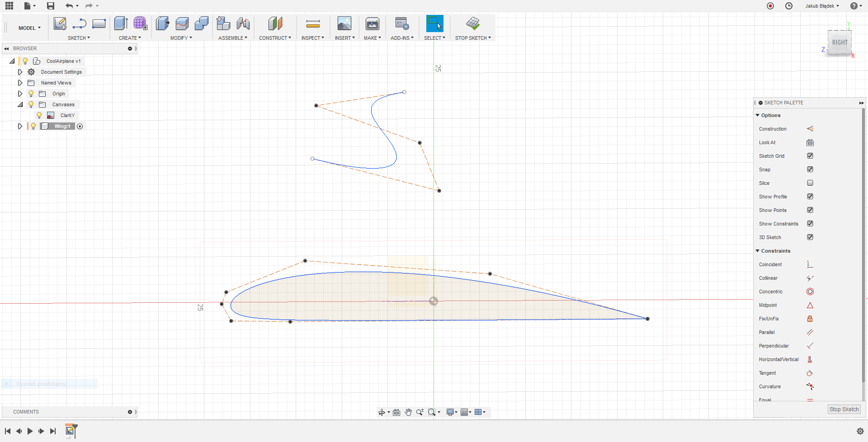The width and height of the screenshot is (868, 442).
Task: Open the INSPECT menu
Action: 312,38
